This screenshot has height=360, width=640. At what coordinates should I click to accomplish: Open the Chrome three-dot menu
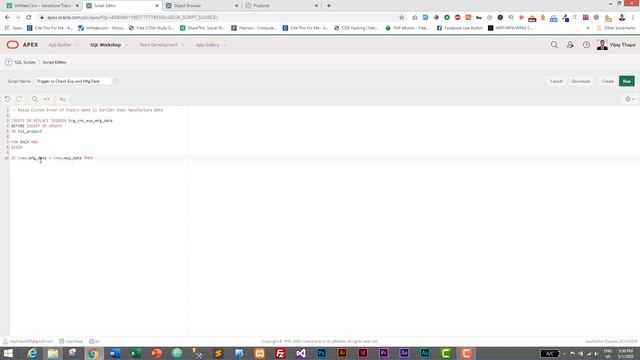coord(633,18)
